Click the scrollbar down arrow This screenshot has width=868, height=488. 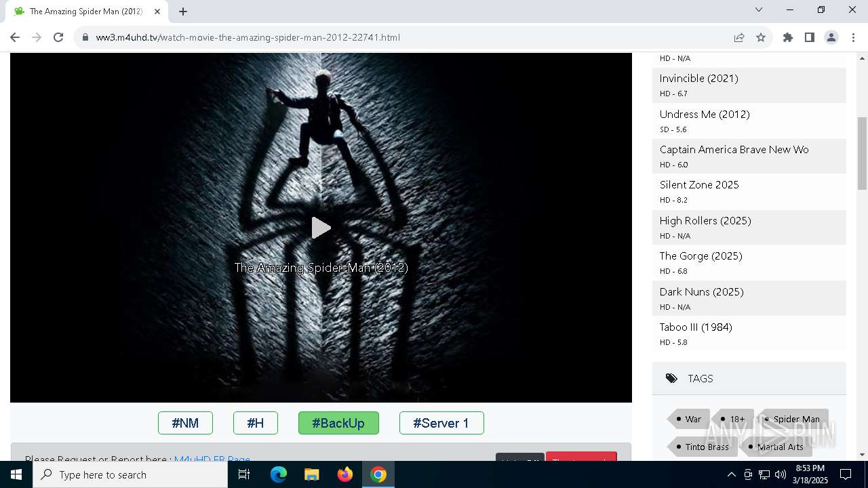click(x=862, y=455)
